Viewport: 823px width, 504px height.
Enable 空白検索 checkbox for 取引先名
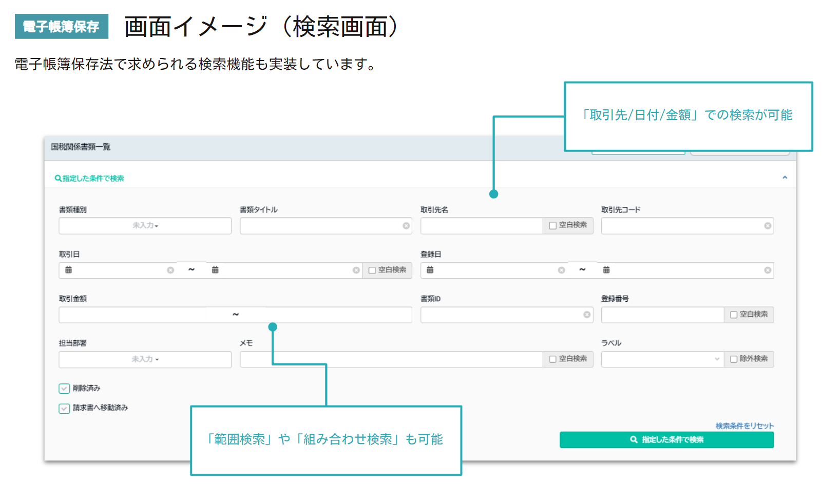point(553,226)
